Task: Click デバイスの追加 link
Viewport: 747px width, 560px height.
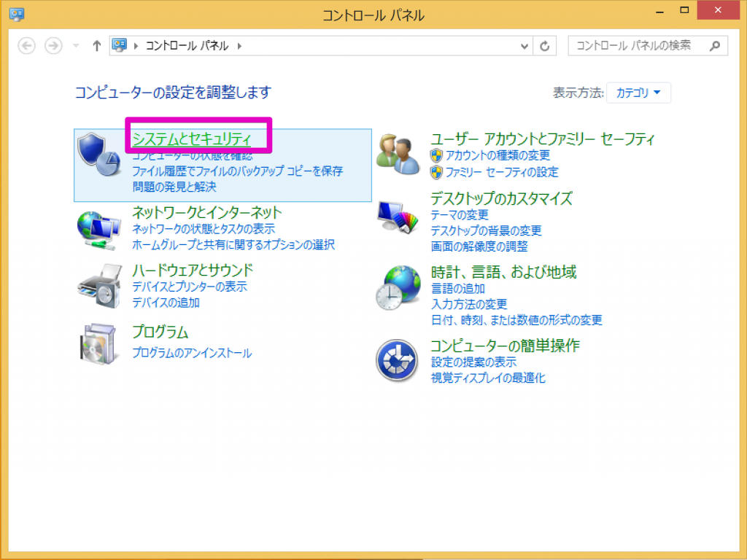Action: 166,303
